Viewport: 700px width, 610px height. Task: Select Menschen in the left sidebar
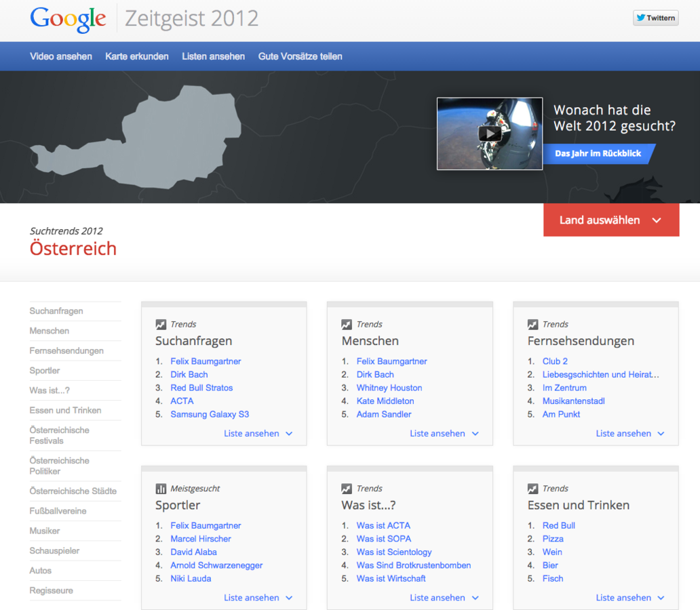[49, 331]
